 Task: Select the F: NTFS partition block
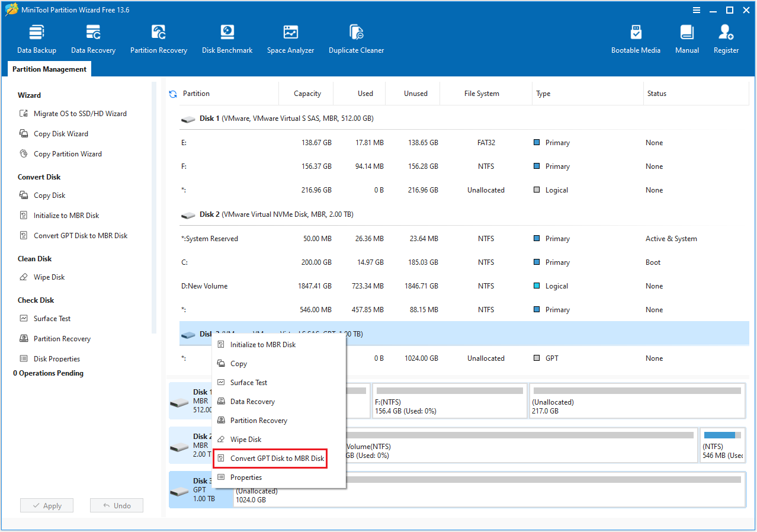[449, 400]
